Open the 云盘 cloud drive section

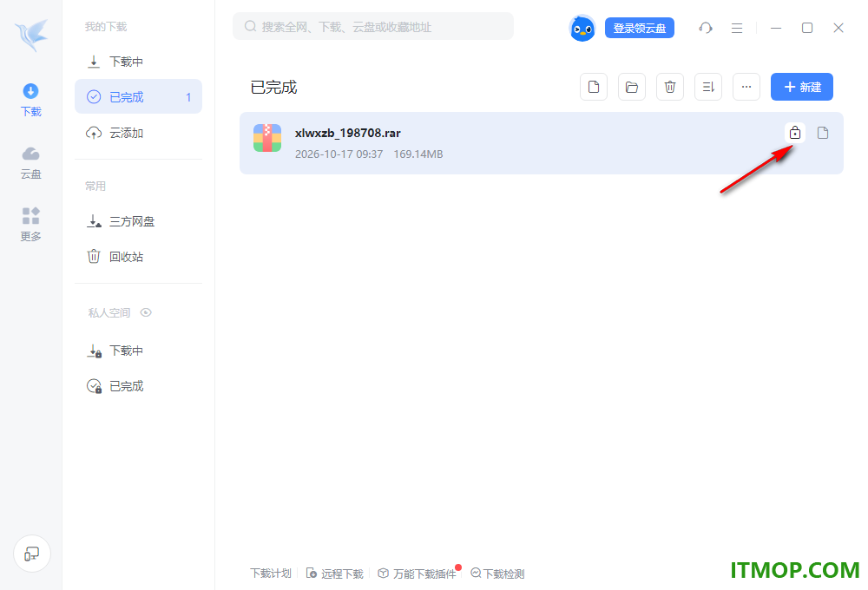tap(31, 163)
